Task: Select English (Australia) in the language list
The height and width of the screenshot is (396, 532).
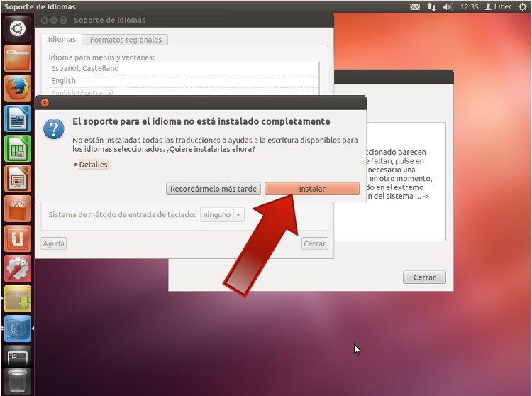Action: (184, 92)
